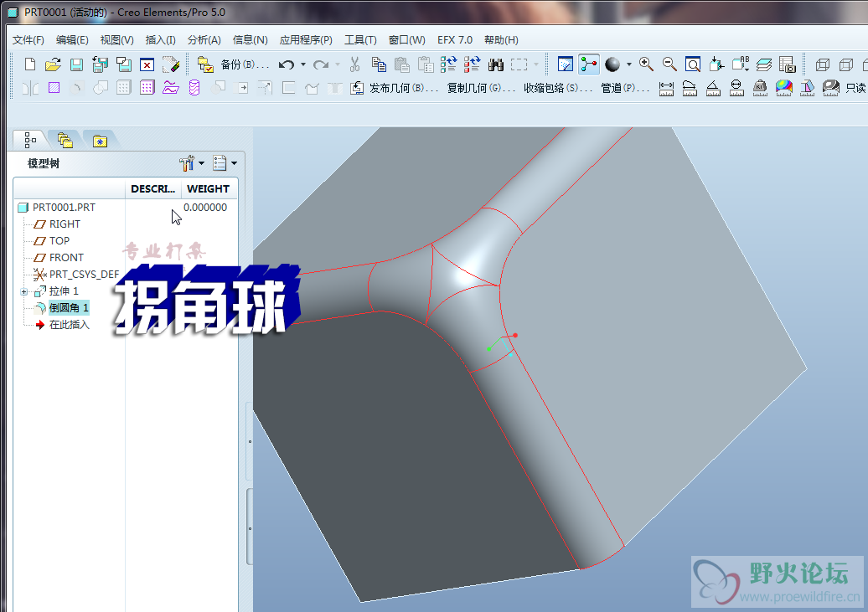Switch to the Model Tree navigator tab
Viewport: 868px width, 612px height.
30,141
